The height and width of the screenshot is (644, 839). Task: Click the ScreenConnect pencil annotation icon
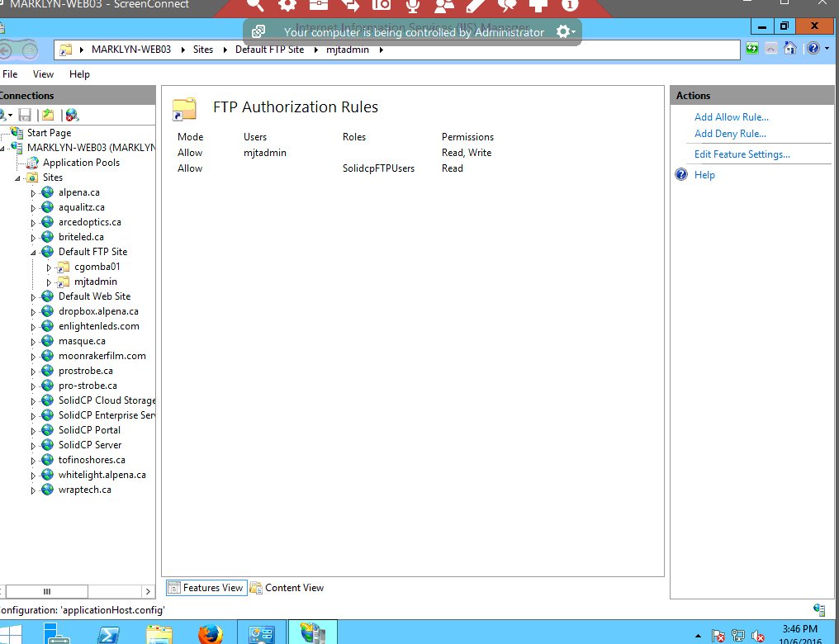click(476, 5)
